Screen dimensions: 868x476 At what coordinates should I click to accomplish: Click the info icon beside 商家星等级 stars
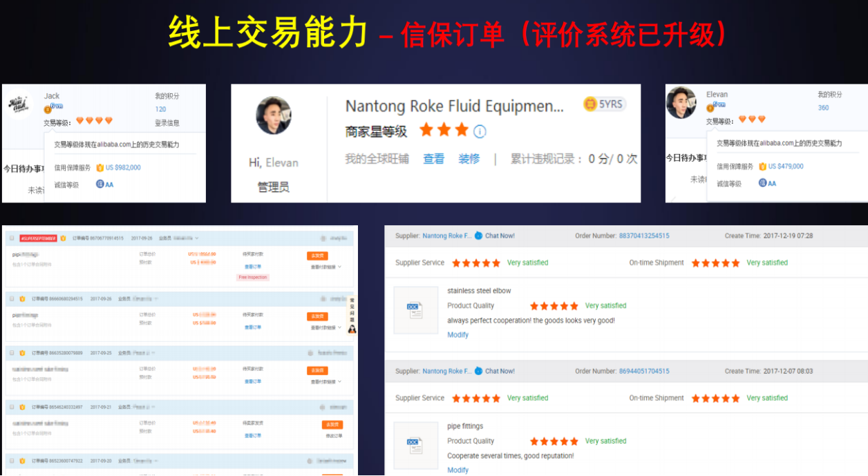(480, 131)
